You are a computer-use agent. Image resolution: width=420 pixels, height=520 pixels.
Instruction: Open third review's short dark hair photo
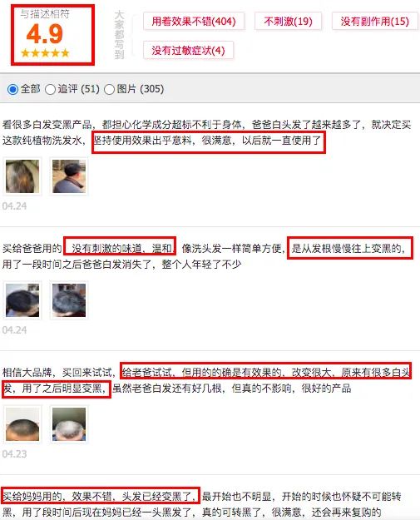tap(22, 424)
